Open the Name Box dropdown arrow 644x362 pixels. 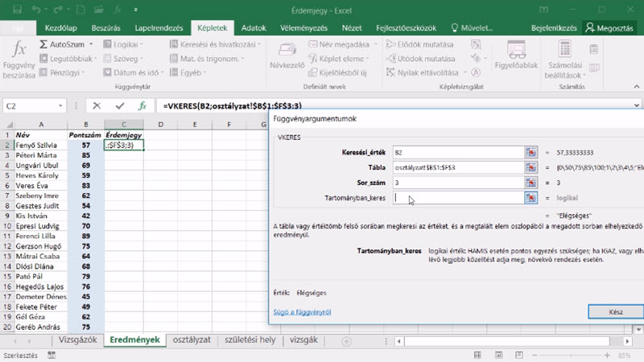[x=60, y=106]
